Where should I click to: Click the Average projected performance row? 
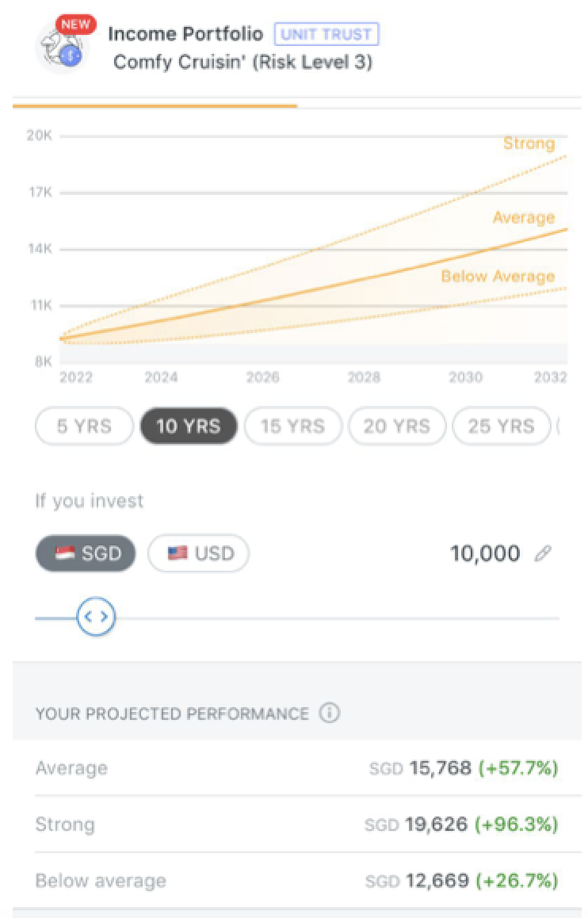coord(296,767)
